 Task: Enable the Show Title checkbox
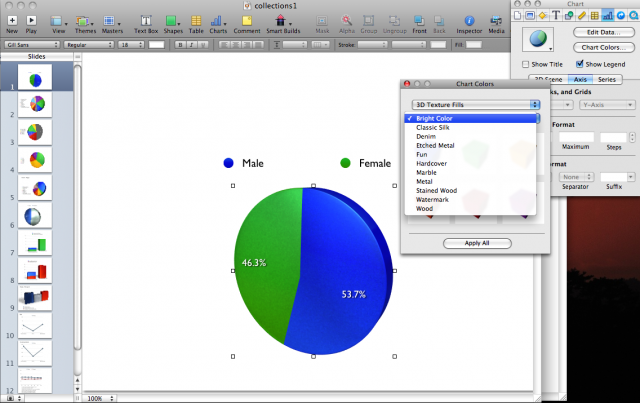coord(526,65)
